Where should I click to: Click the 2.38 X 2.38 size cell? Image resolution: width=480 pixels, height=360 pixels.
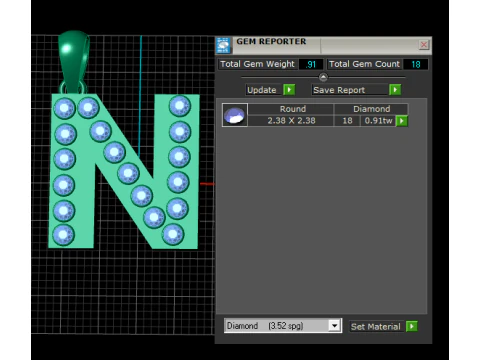coord(291,121)
